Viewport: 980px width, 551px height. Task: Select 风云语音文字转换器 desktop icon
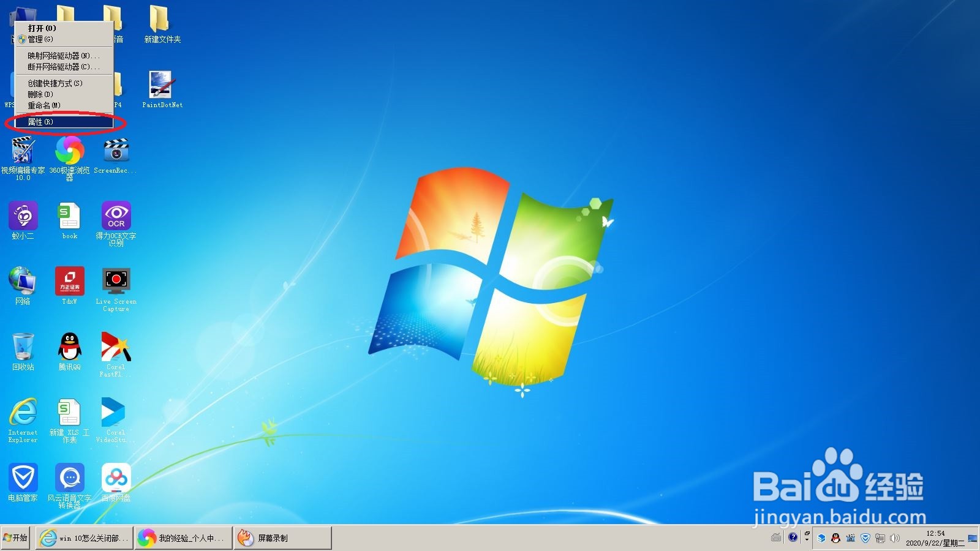click(69, 485)
